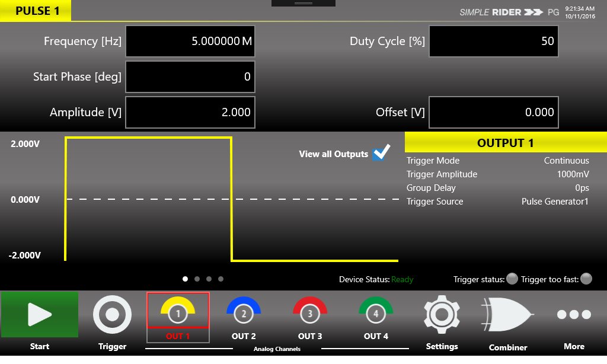Select the Amplitude voltage field
This screenshot has height=364, width=607.
[x=190, y=112]
